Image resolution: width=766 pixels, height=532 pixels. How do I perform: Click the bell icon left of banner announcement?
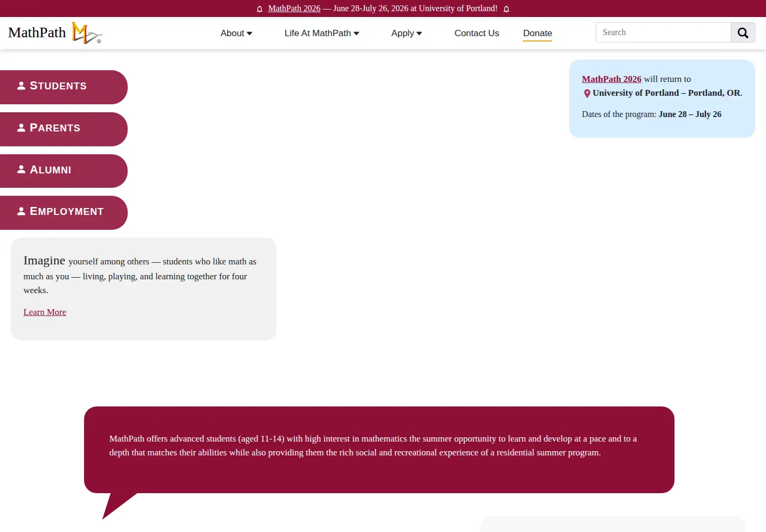(260, 9)
